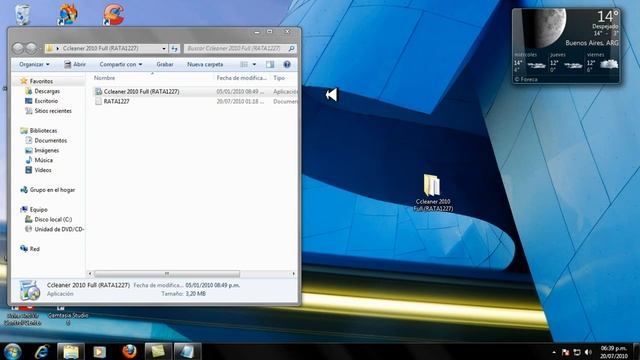Refresh the folder using the address bar button
640x360 pixels.
(174, 49)
